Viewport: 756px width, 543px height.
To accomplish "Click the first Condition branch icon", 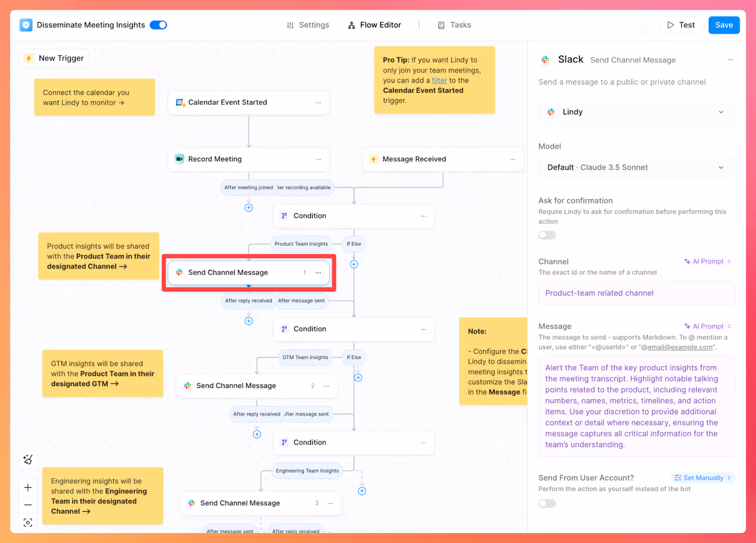I will coord(284,215).
